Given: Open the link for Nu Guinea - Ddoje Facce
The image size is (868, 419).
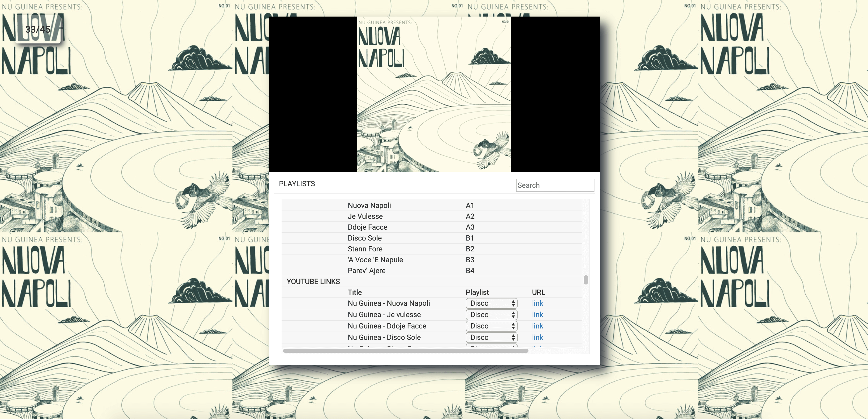Looking at the screenshot, I should coord(538,326).
